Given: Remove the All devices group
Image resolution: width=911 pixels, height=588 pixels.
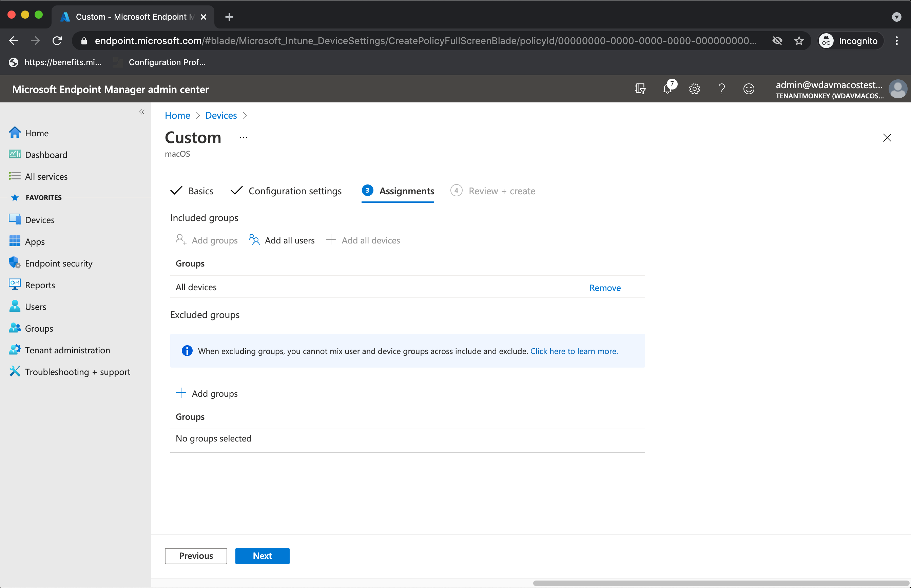Looking at the screenshot, I should point(605,288).
